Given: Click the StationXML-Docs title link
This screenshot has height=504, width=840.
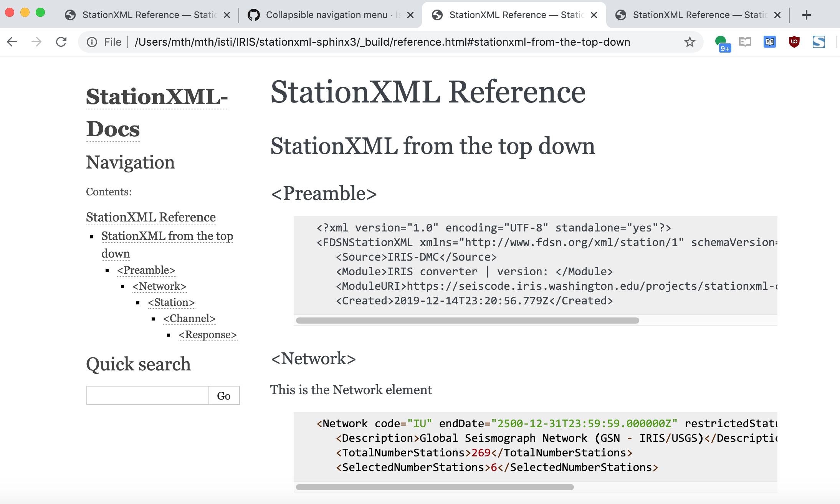Looking at the screenshot, I should coord(157,112).
